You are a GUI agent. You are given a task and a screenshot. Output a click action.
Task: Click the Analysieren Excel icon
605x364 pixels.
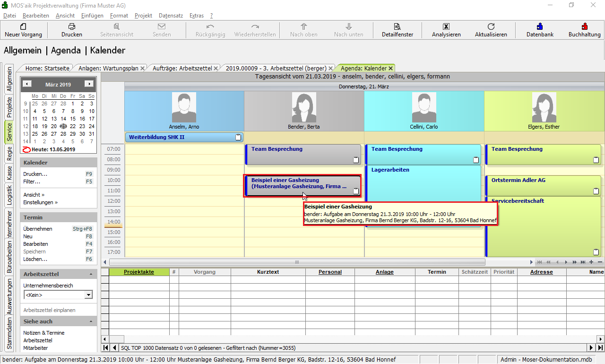coord(446,27)
